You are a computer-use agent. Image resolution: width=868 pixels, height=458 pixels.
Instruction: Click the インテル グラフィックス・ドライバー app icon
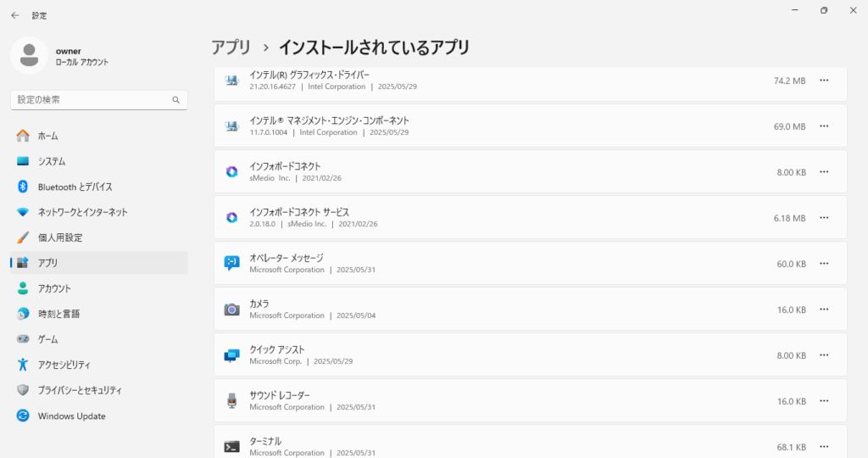(232, 81)
